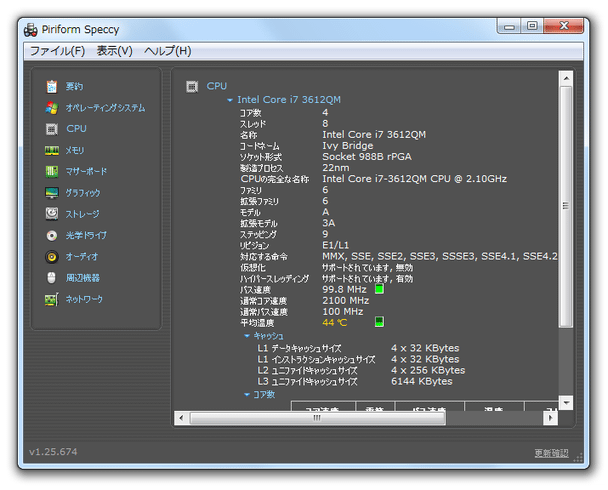The height and width of the screenshot is (490, 608).
Task: Select the 光学ドライブ disc icon
Action: pos(52,235)
